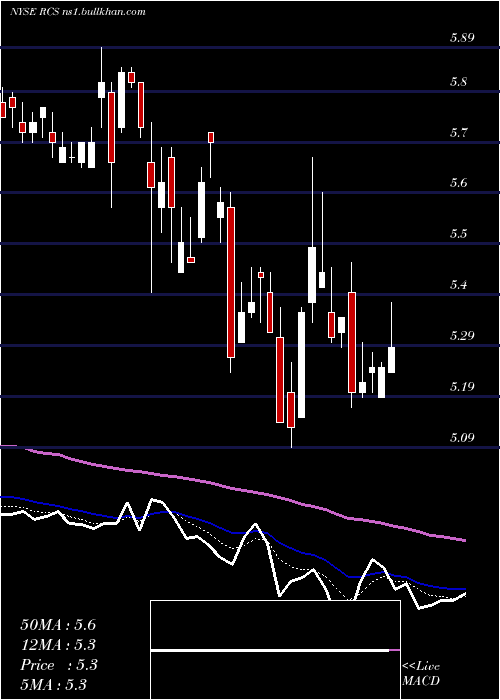Image resolution: width=500 pixels, height=700 pixels.
Task: Click the 5.8 price axis label
Action: coord(458,82)
